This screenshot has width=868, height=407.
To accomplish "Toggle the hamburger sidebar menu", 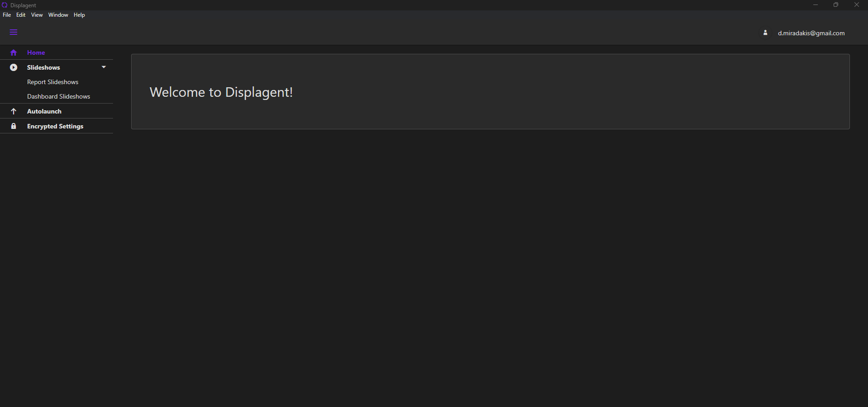I will (x=14, y=33).
